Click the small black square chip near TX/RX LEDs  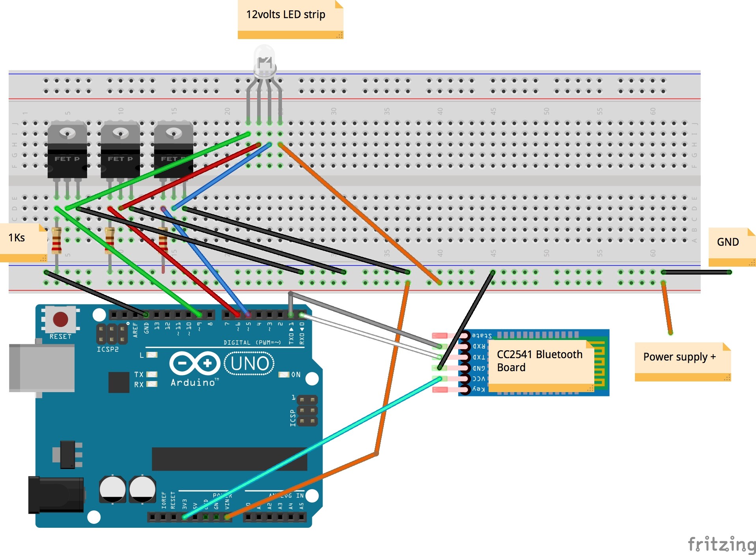point(119,382)
